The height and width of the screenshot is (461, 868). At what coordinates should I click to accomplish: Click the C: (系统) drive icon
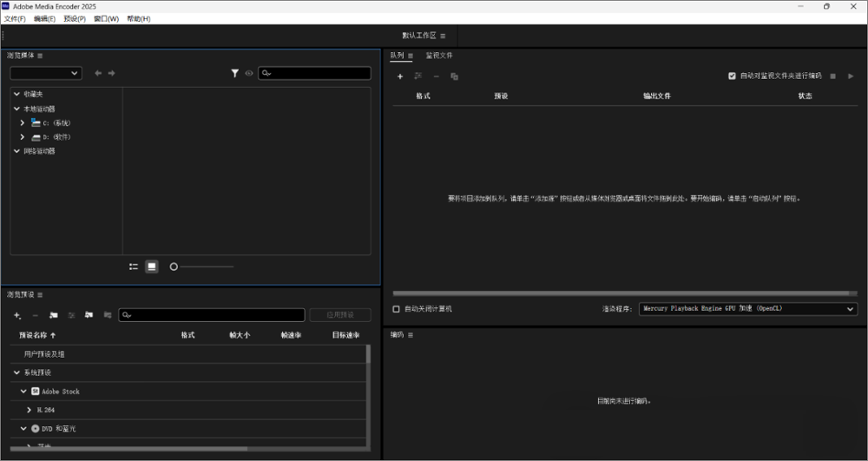pos(36,123)
